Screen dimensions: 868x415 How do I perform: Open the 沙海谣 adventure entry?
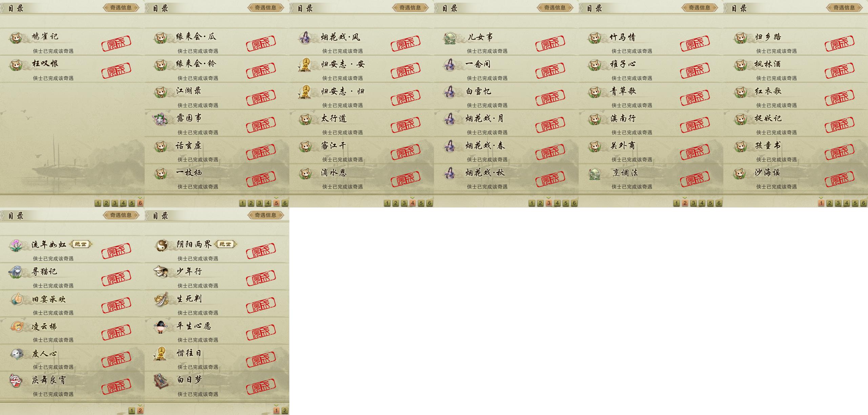click(x=795, y=178)
